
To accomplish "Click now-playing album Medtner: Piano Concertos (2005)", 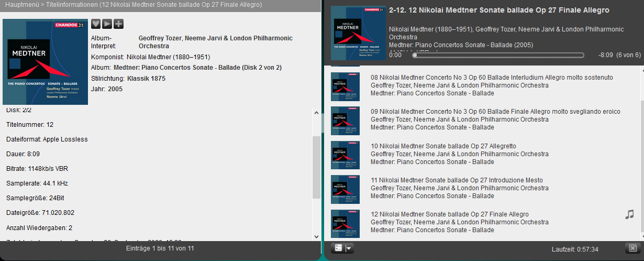I will (461, 45).
